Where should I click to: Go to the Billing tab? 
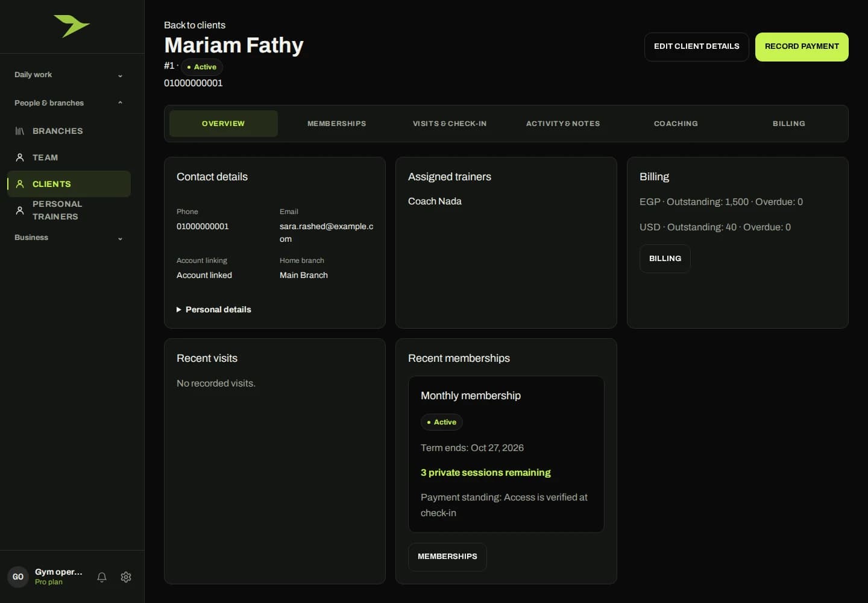pos(789,124)
